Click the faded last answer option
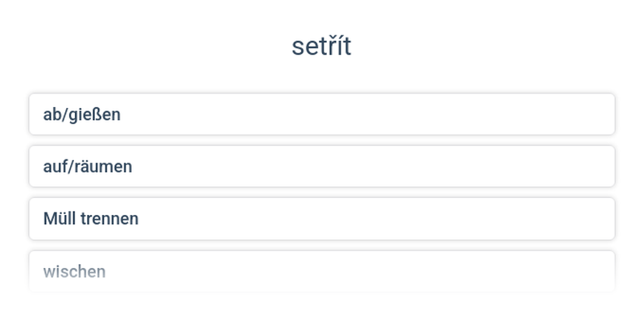 (322, 271)
